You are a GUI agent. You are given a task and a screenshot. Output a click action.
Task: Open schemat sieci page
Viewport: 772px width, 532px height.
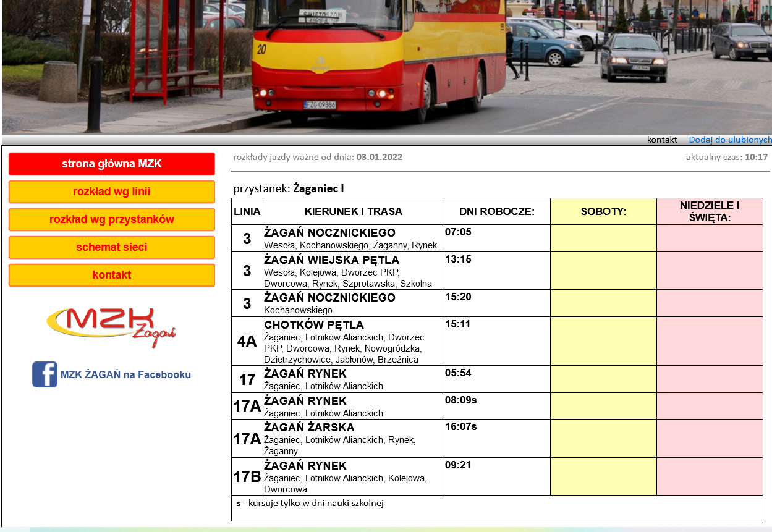click(112, 247)
